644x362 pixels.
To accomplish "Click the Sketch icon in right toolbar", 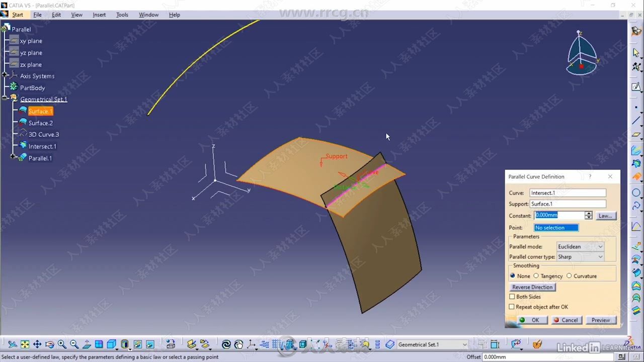I will click(636, 86).
